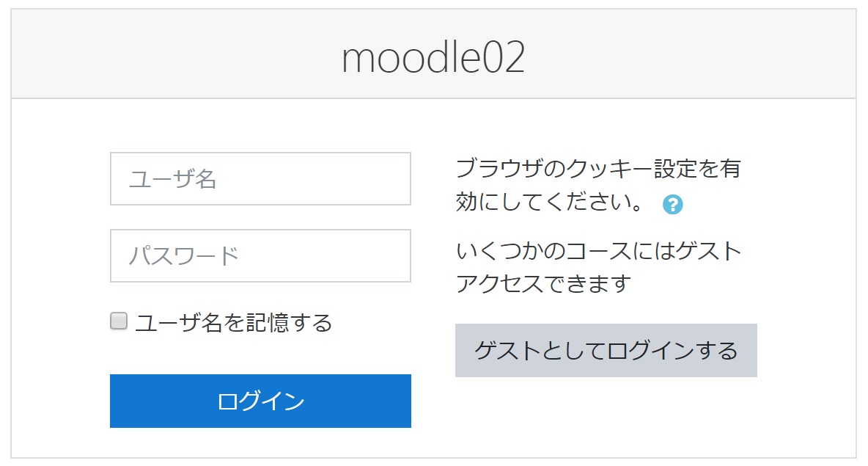The height and width of the screenshot is (466, 868).
Task: Enable remembering the username
Action: pos(119,321)
